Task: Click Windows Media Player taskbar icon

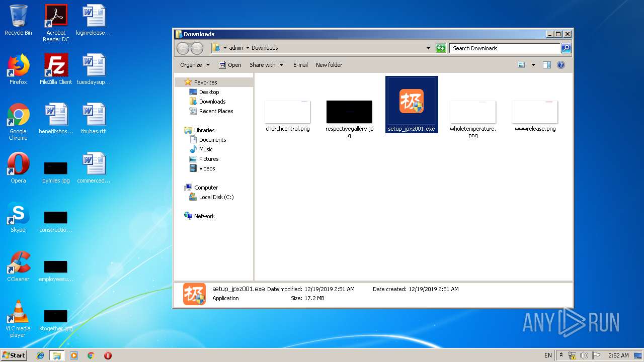Action: (x=74, y=355)
